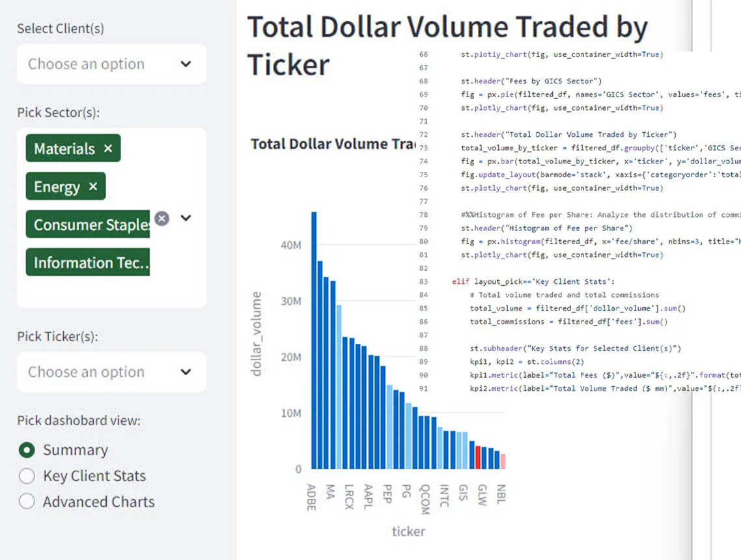Switch to Key Client Stats view
The height and width of the screenshot is (560, 741).
pos(27,476)
